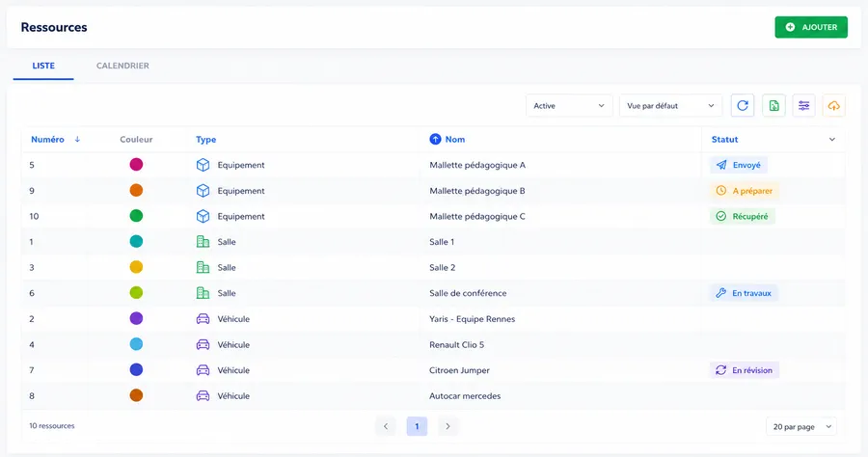This screenshot has width=868, height=457.
Task: Expand the Statut column chevron
Action: pyautogui.click(x=832, y=140)
